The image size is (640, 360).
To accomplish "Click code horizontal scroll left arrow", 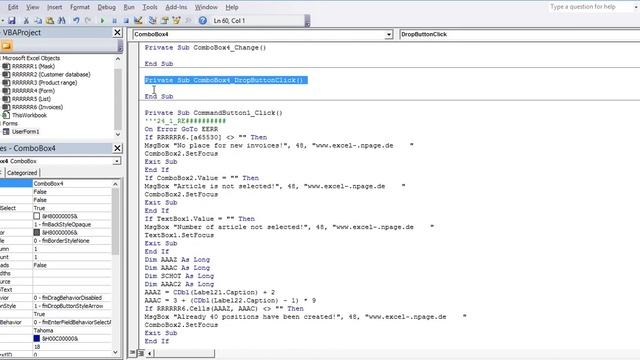I will [150, 353].
